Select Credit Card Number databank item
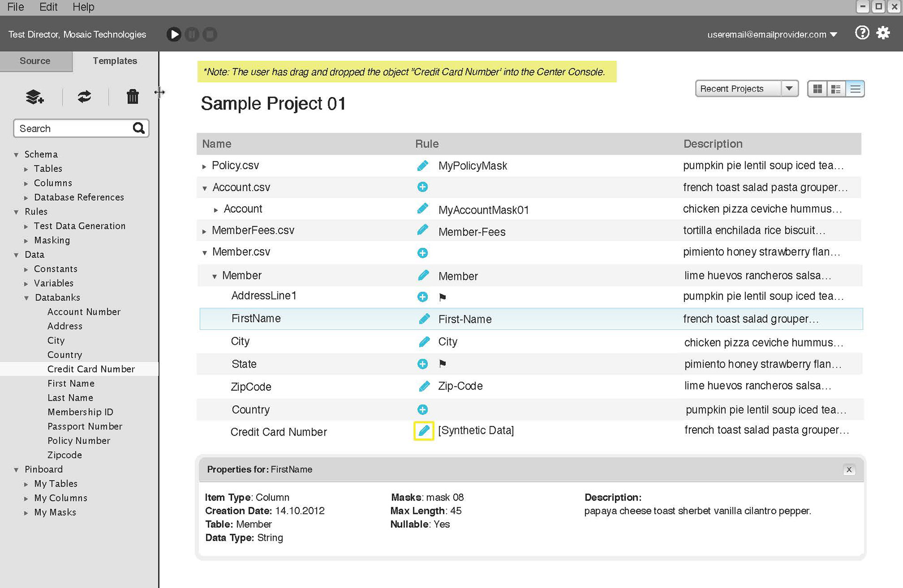The image size is (903, 588). pos(91,369)
